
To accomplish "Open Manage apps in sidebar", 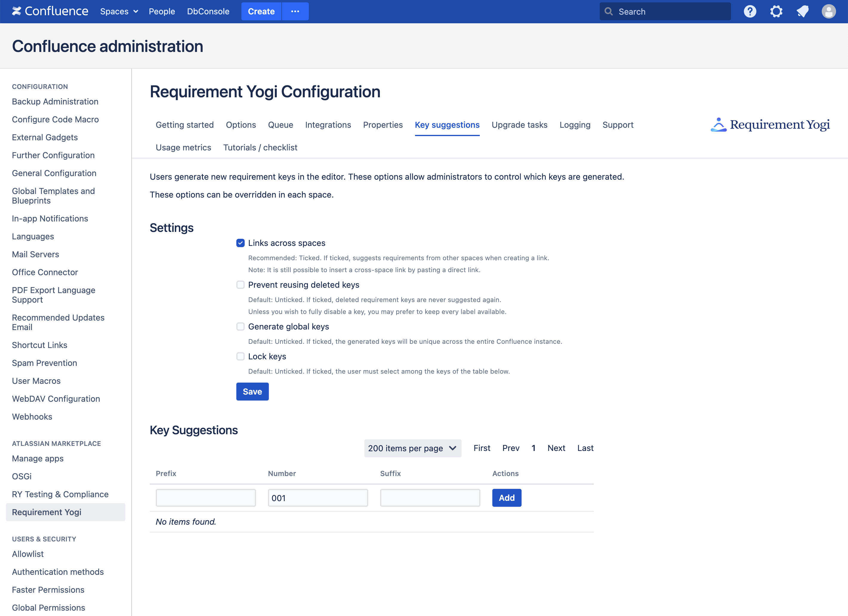I will [x=38, y=458].
